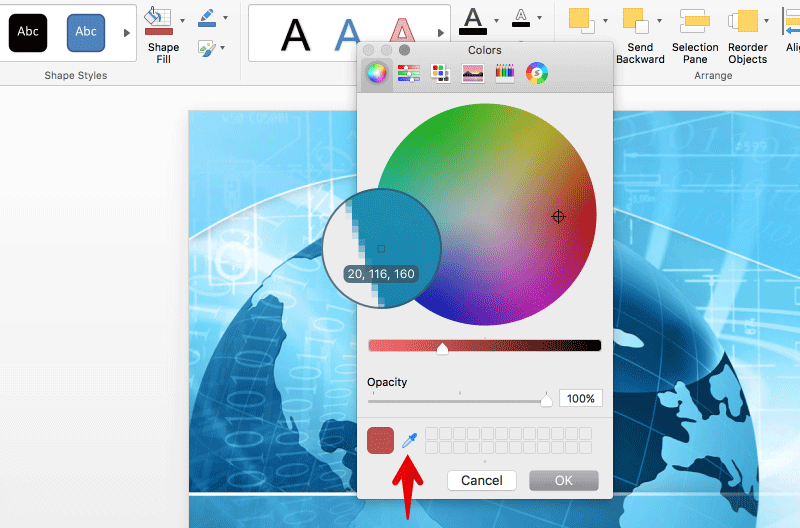Click the Reorder Objects icon
This screenshot has width=800, height=528.
pos(743,20)
